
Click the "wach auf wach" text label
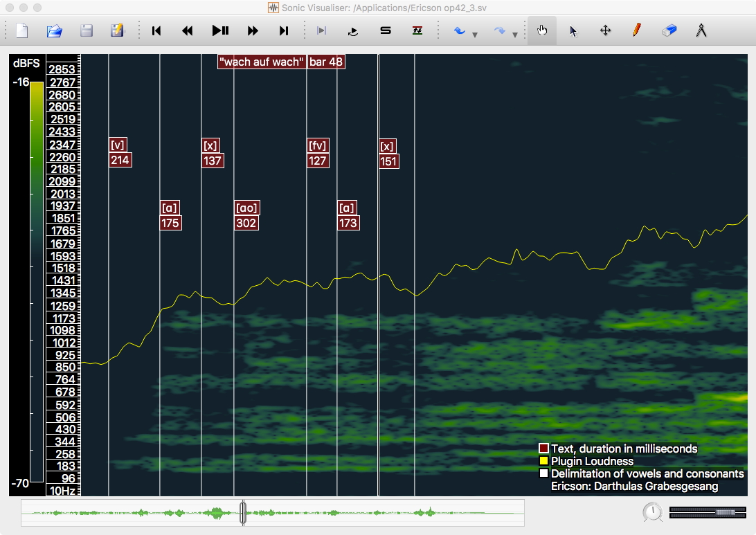[x=262, y=62]
